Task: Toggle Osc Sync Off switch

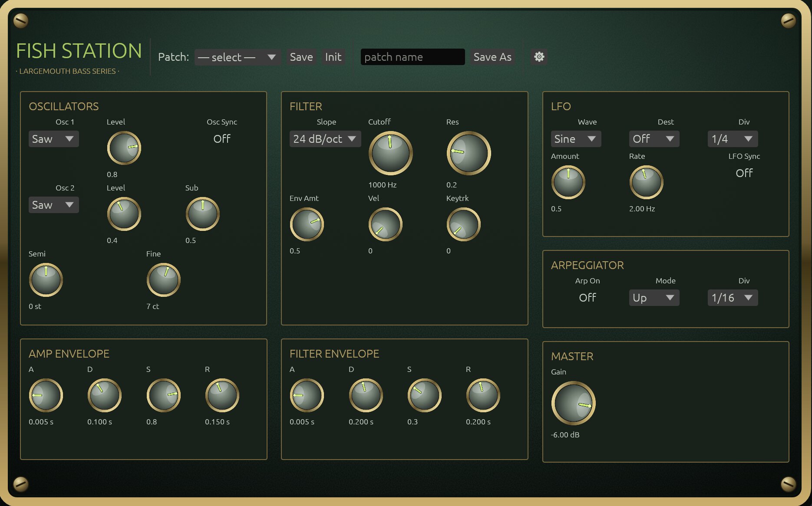Action: pyautogui.click(x=221, y=139)
